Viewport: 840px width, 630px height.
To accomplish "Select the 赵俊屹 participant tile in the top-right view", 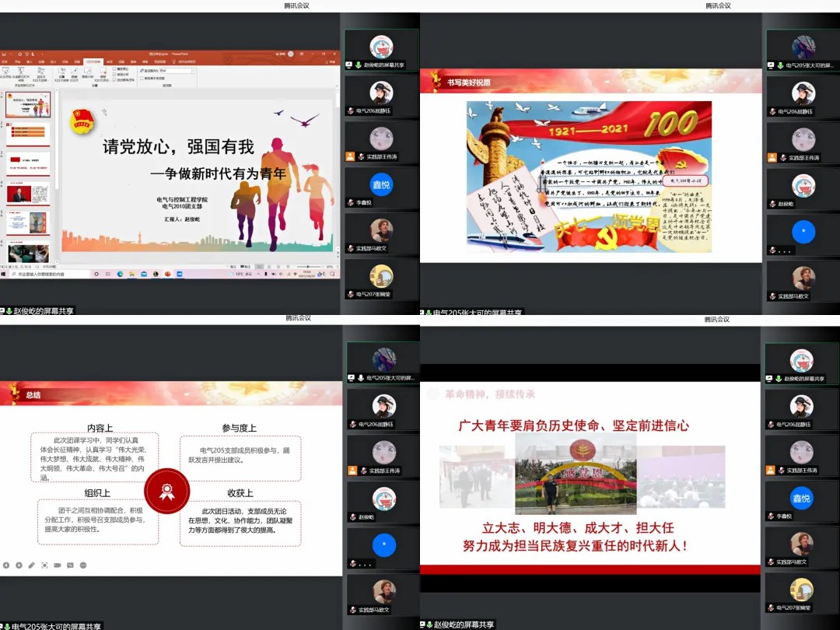I will pos(803,189).
